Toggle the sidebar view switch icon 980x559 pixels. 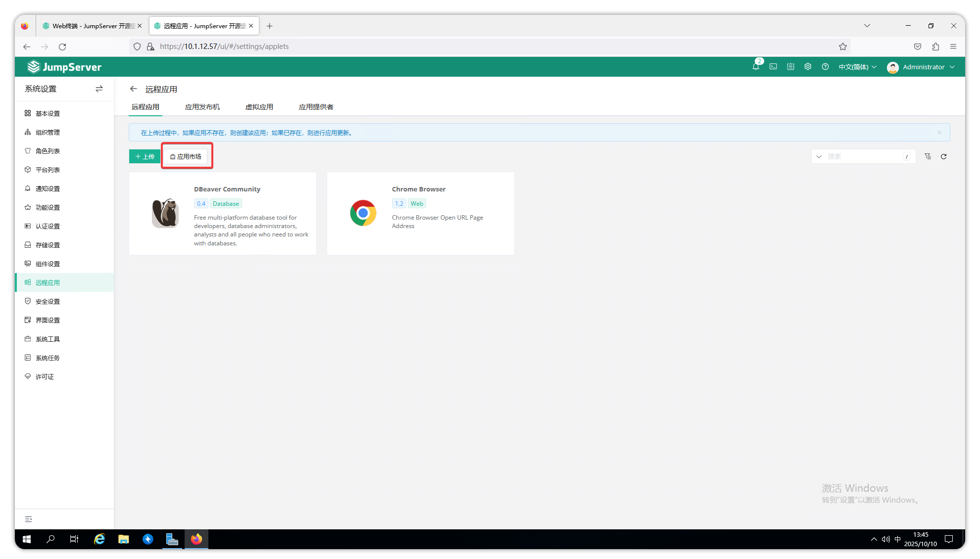tap(99, 89)
